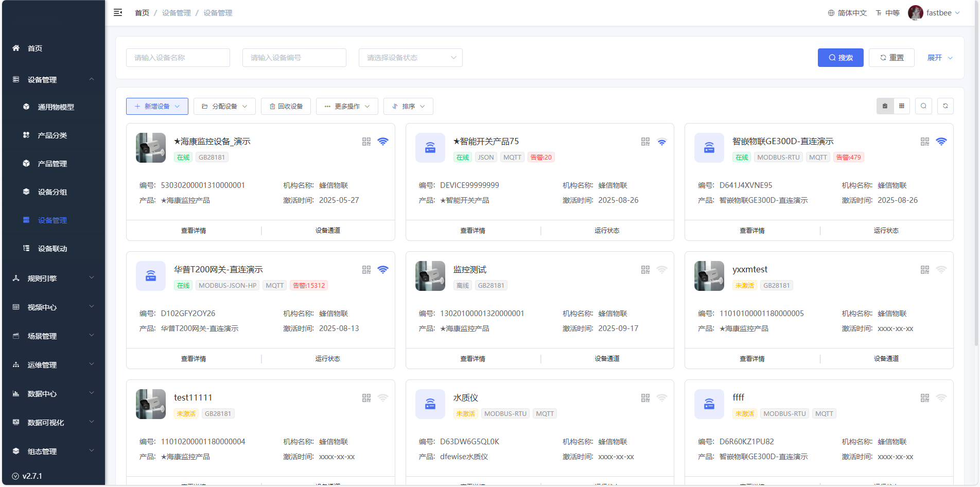Click QR code icon on 监控测试 card
Image resolution: width=980 pixels, height=487 pixels.
645,270
